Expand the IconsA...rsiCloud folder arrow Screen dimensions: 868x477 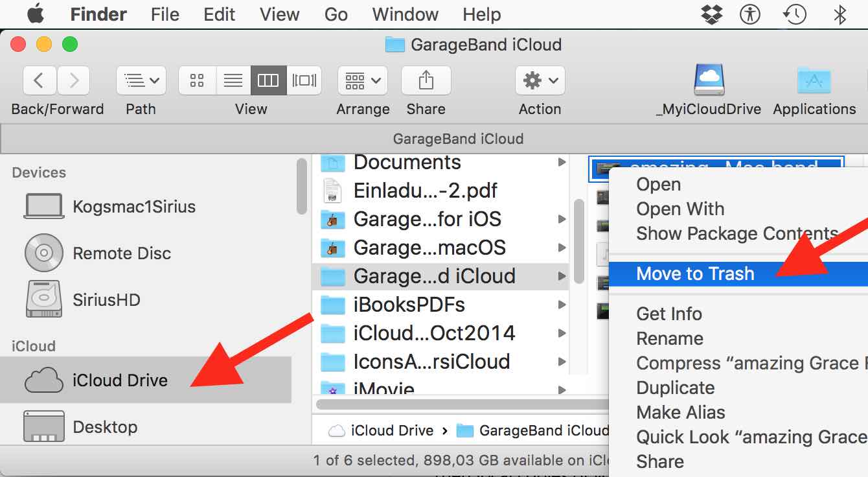[562, 362]
